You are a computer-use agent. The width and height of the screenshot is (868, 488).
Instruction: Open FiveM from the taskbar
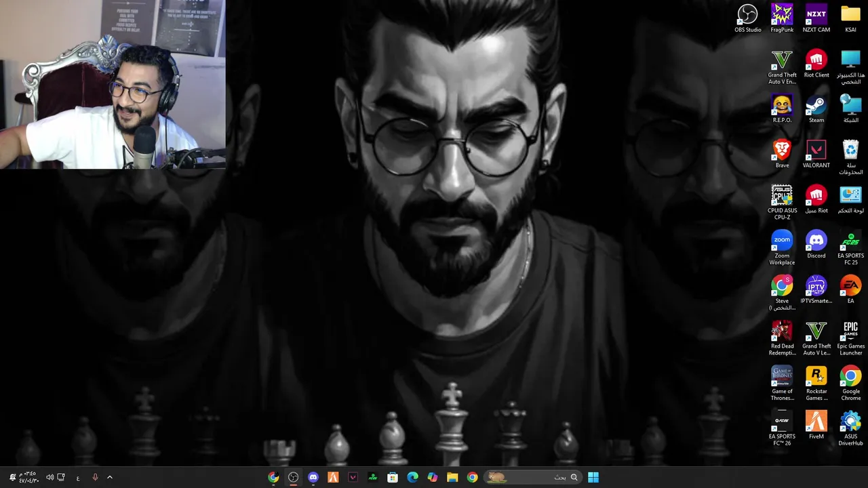click(x=333, y=477)
